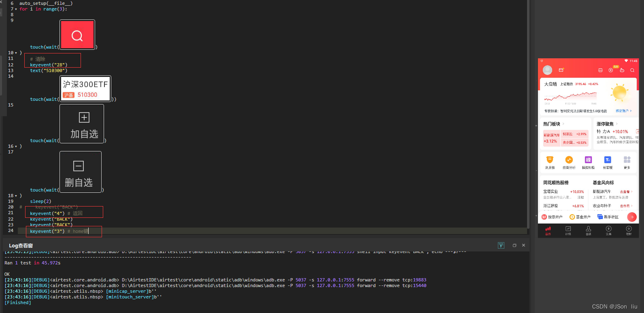Click the keyevent("28") code line

tap(49, 65)
